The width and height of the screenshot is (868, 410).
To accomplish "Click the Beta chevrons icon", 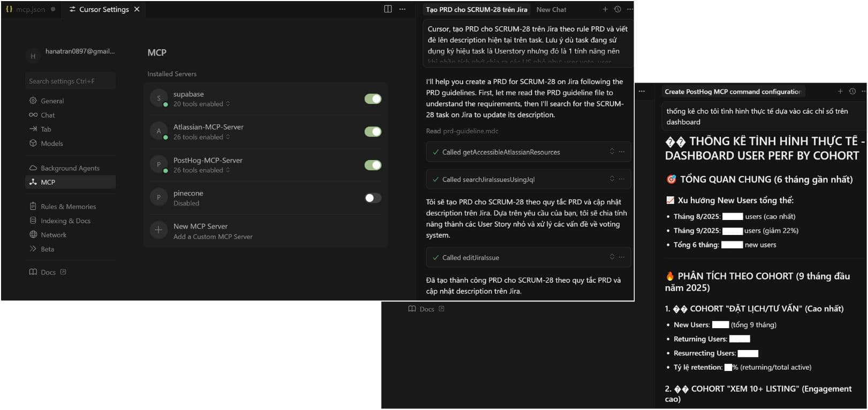I will (x=33, y=248).
